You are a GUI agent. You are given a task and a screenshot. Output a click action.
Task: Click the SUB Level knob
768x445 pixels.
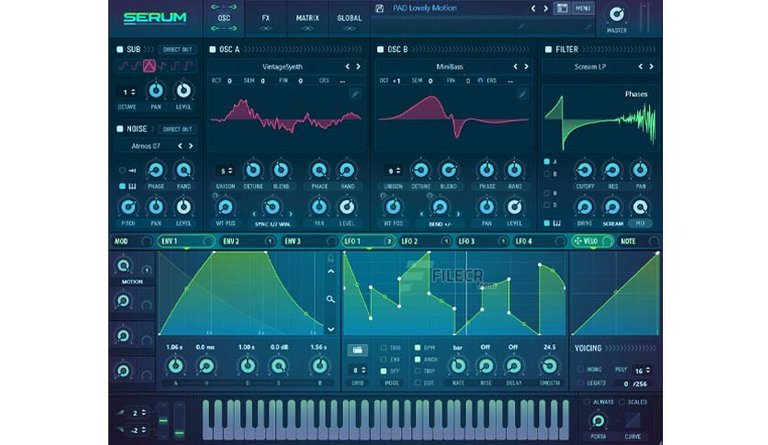coord(183,90)
